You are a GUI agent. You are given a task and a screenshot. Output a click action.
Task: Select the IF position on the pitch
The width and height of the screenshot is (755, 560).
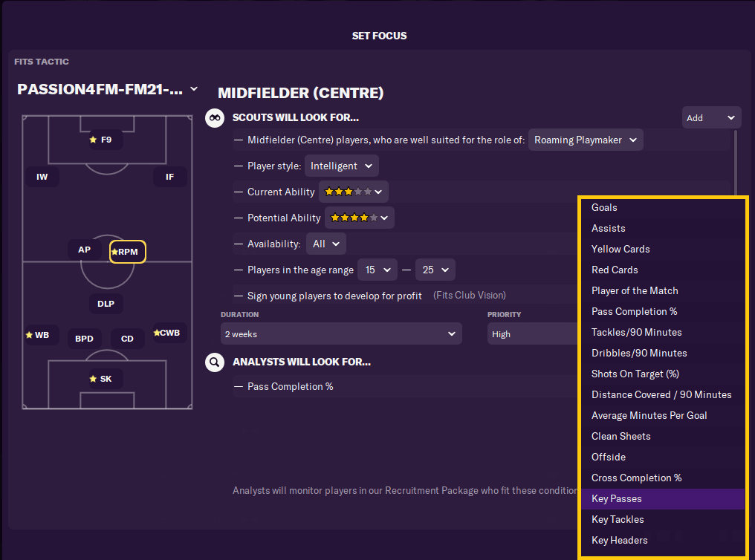[x=170, y=177]
